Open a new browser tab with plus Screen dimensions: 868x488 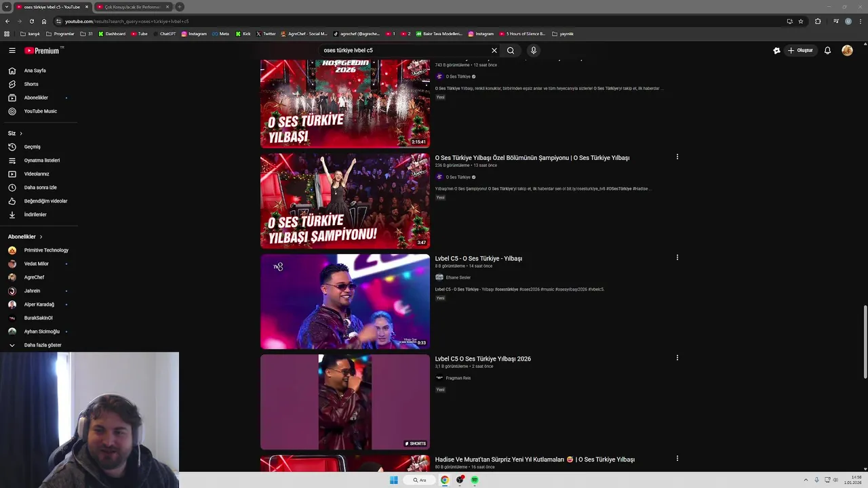pos(179,7)
